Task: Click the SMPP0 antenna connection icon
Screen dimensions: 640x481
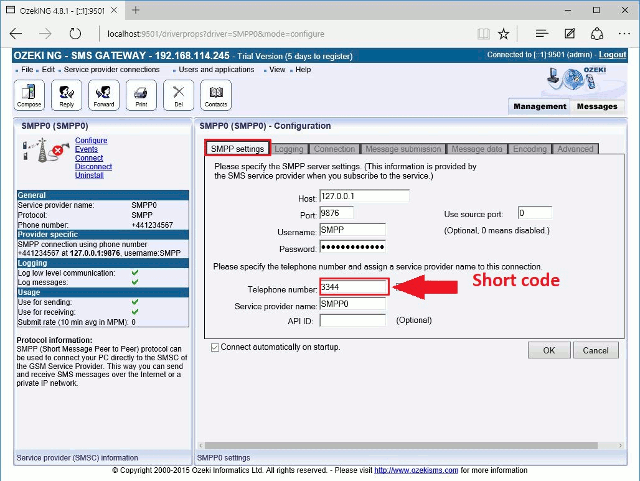Action: [45, 150]
